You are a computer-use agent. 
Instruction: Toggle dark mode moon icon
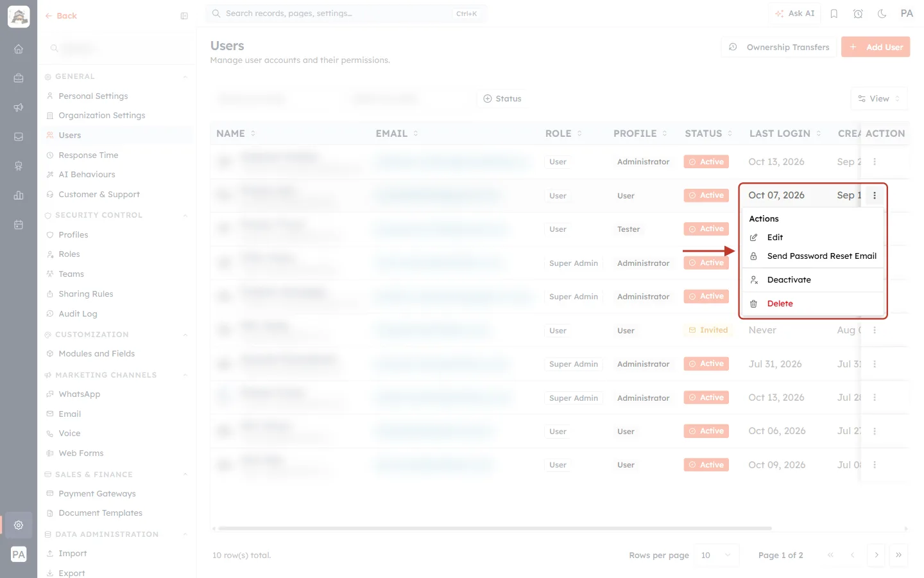click(x=882, y=13)
